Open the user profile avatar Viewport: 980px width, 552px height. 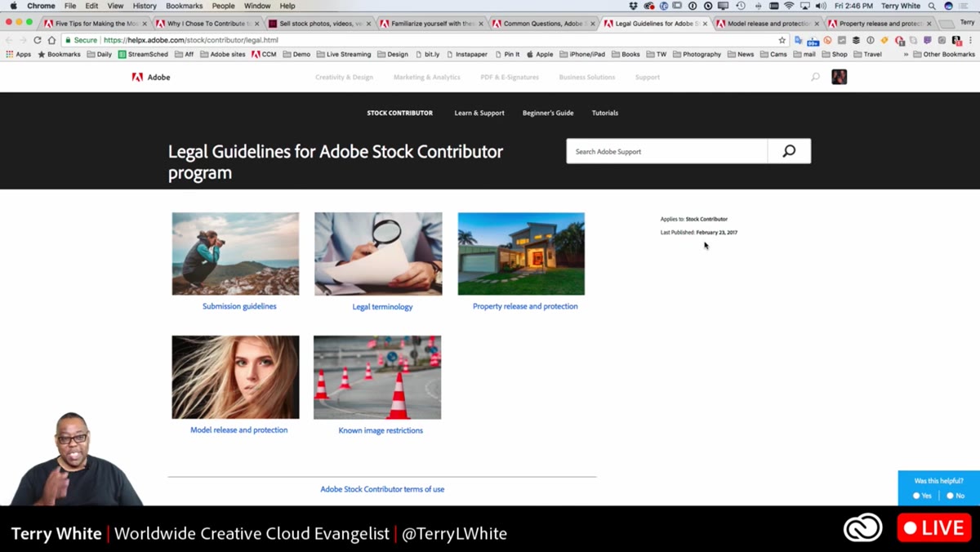(839, 77)
